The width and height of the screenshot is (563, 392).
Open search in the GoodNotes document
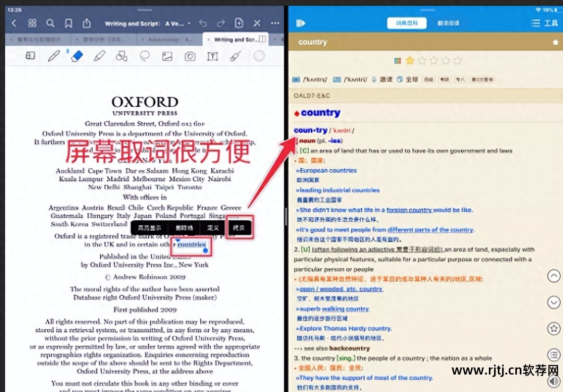point(50,23)
